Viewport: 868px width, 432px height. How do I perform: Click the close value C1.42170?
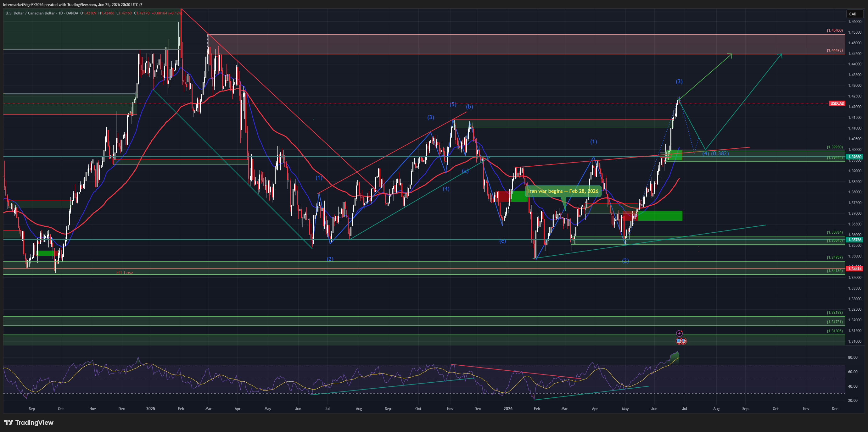pos(142,13)
